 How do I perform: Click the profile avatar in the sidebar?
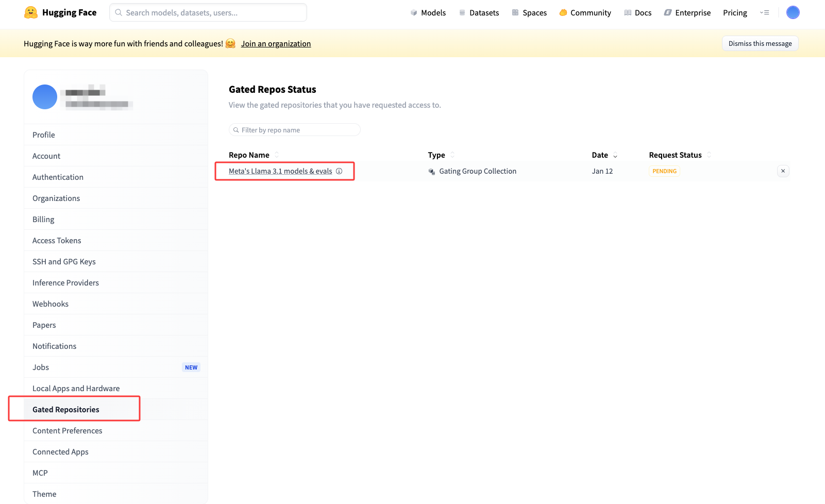point(45,97)
